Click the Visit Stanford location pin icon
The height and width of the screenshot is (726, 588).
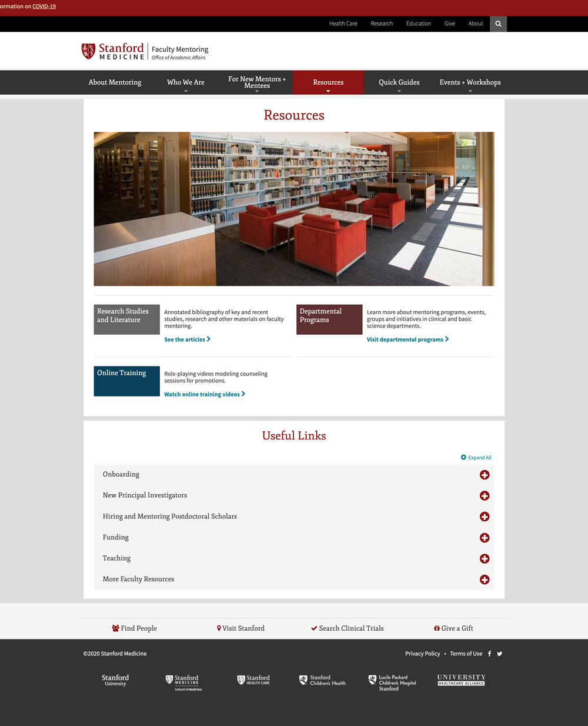pos(219,628)
